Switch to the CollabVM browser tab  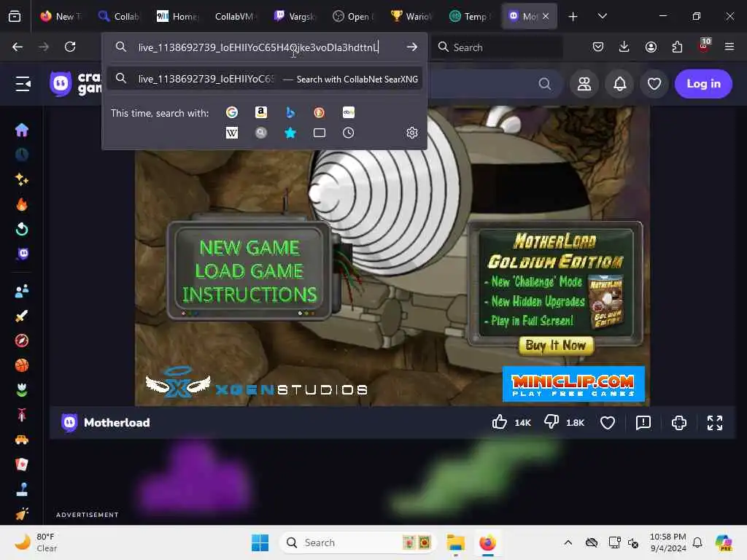pyautogui.click(x=236, y=16)
